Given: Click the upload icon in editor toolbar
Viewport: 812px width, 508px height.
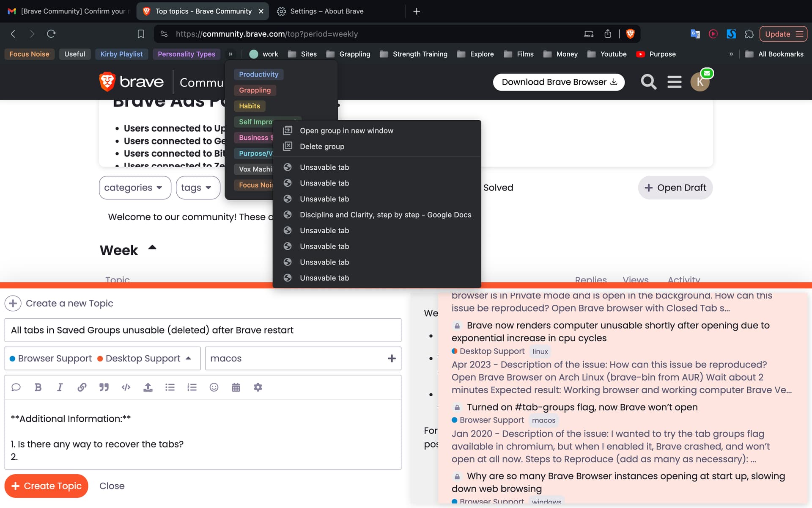Looking at the screenshot, I should [x=148, y=387].
